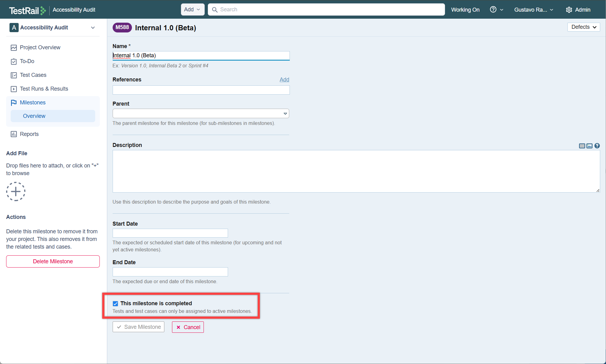Image resolution: width=606 pixels, height=364 pixels.
Task: Uncheck This milestone is completed checkbox
Action: pos(115,304)
